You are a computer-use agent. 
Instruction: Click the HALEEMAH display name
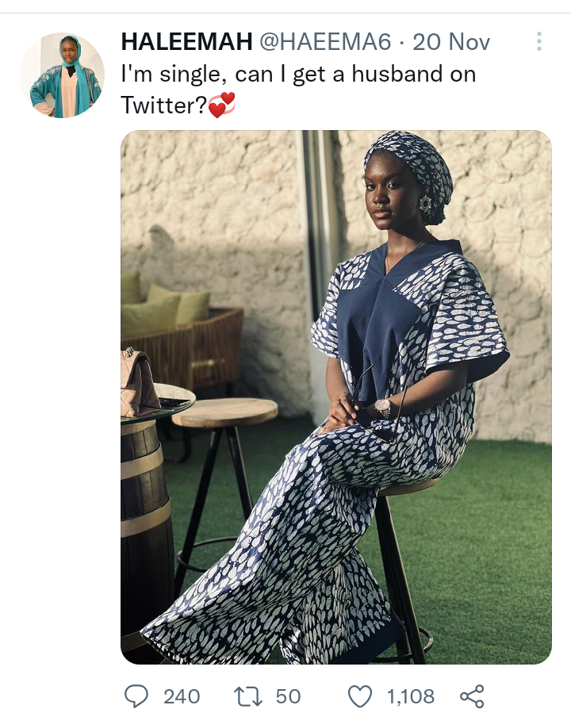click(186, 42)
